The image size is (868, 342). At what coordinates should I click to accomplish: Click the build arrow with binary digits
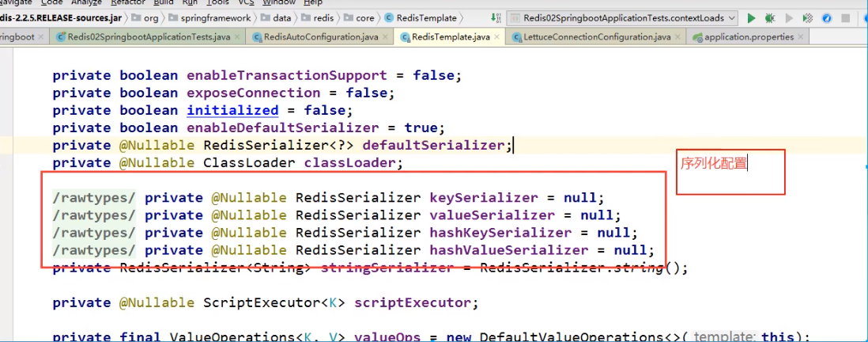[x=496, y=17]
